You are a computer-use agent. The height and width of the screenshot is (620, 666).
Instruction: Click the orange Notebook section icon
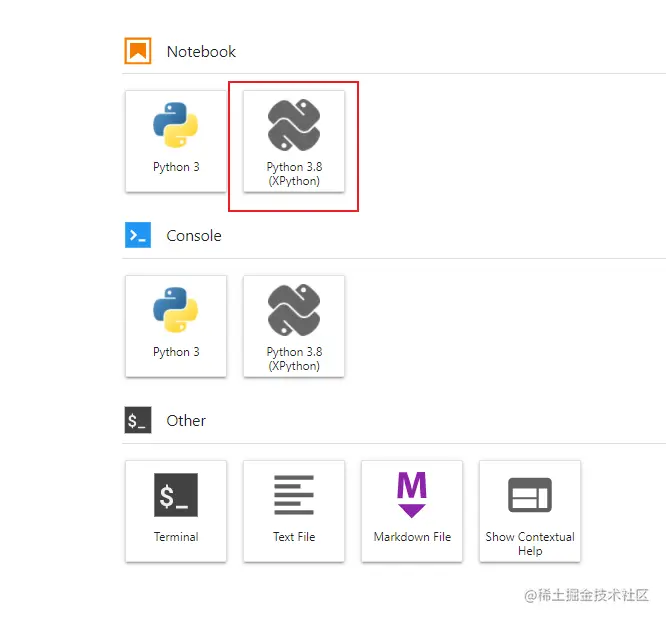click(x=138, y=51)
